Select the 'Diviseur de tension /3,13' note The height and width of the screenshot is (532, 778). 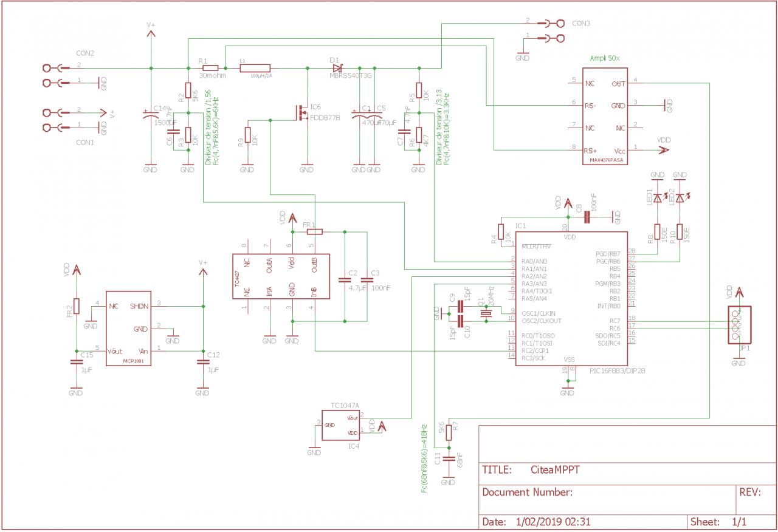point(439,127)
